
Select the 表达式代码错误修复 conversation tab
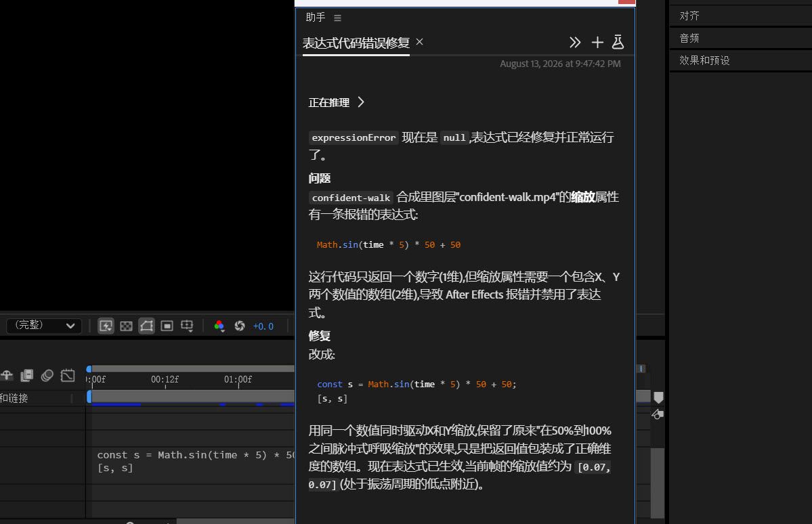tap(356, 43)
